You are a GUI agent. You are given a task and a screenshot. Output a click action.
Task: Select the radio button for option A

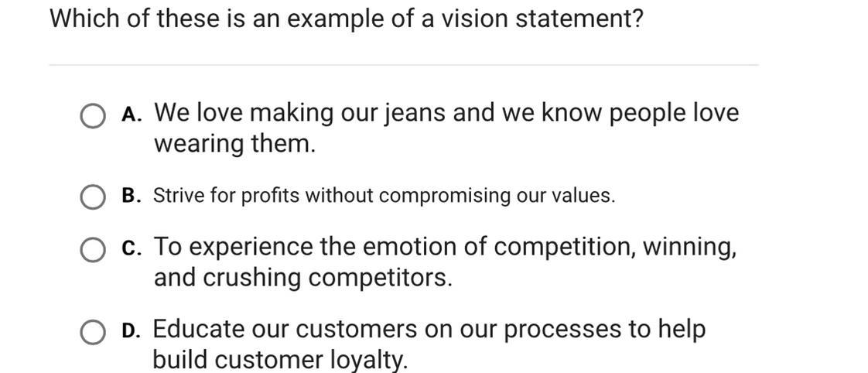(92, 116)
